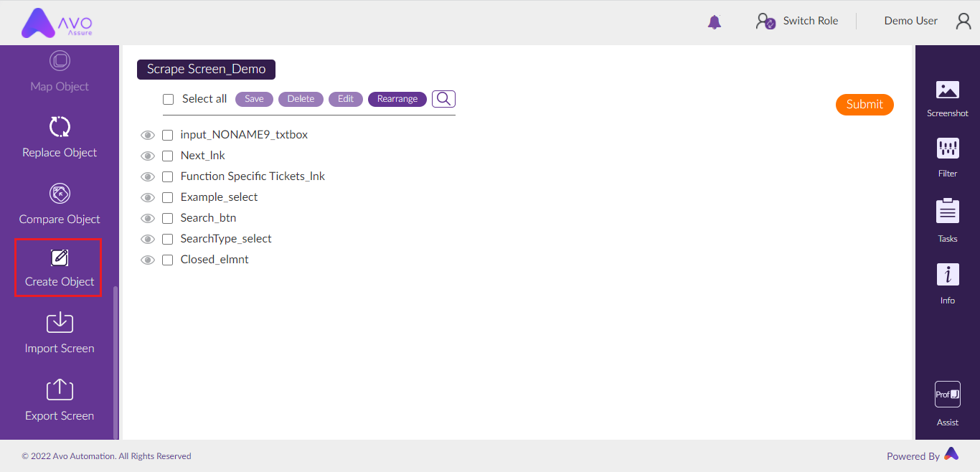Viewport: 980px width, 472px height.
Task: Check the Example_select checkbox
Action: tap(168, 197)
